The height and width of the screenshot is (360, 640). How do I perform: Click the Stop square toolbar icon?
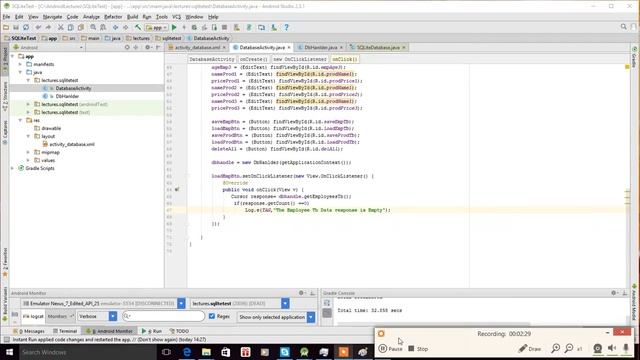click(224, 27)
